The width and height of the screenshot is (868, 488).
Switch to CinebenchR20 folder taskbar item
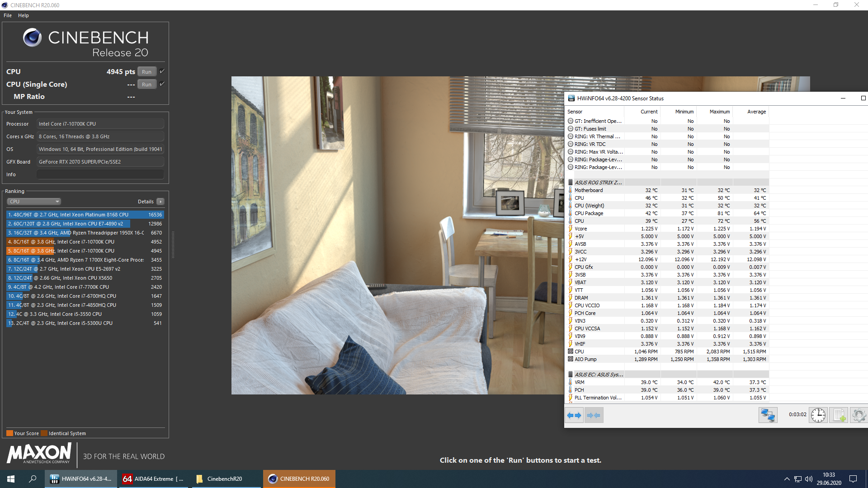pos(225,479)
